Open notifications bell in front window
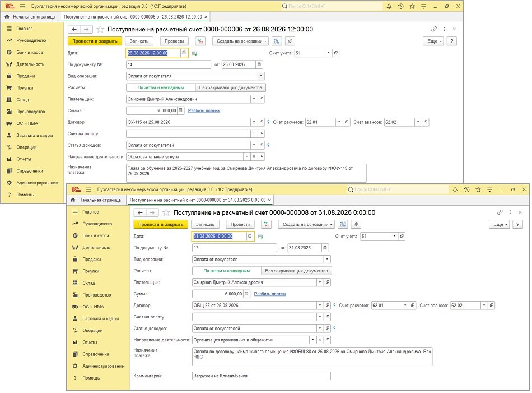Image resolution: width=532 pixels, height=393 pixels. point(455,189)
